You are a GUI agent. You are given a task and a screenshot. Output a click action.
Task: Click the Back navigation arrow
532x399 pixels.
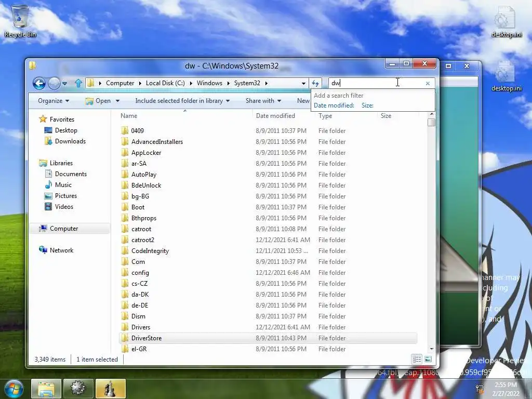[39, 83]
